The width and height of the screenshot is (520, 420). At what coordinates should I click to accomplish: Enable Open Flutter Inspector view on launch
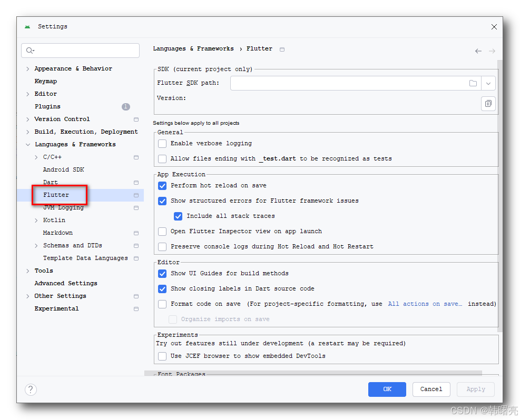[162, 232]
